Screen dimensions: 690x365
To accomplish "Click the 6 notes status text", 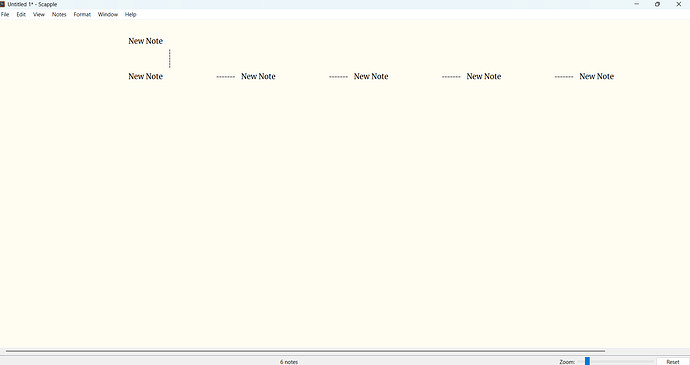I will coord(289,362).
